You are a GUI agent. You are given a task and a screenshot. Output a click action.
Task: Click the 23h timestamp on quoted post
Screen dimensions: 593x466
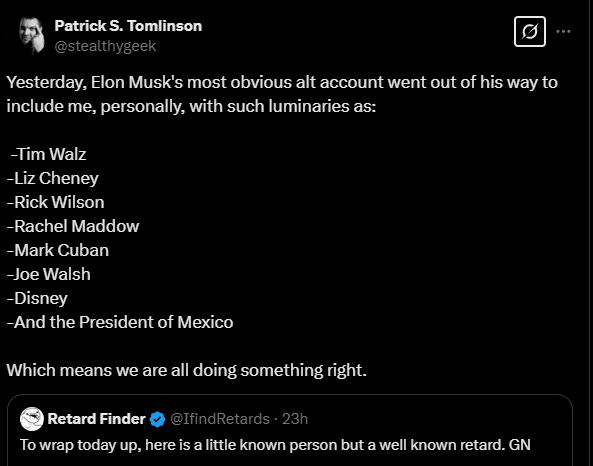coord(295,419)
